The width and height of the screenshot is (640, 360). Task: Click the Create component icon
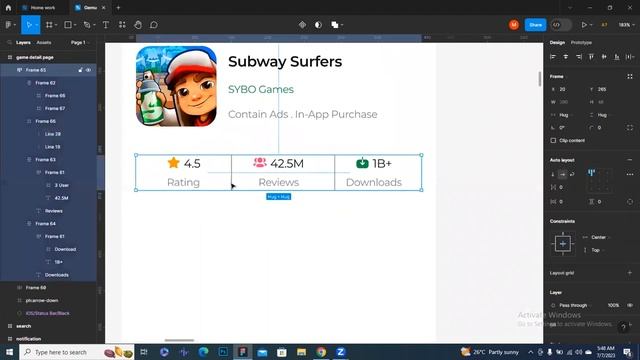[302, 25]
